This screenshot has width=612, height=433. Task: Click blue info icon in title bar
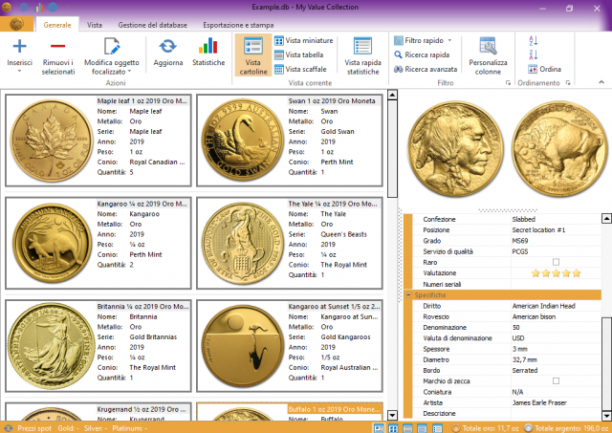coord(53,7)
